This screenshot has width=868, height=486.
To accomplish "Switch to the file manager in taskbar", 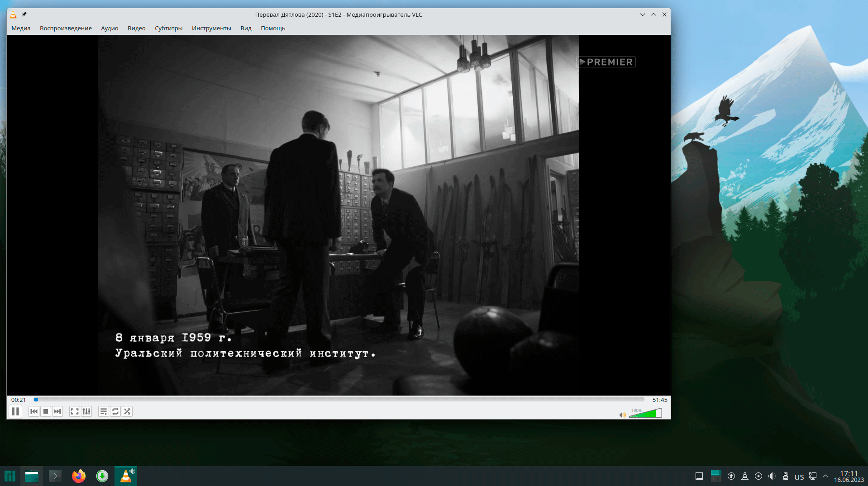I will click(x=32, y=476).
